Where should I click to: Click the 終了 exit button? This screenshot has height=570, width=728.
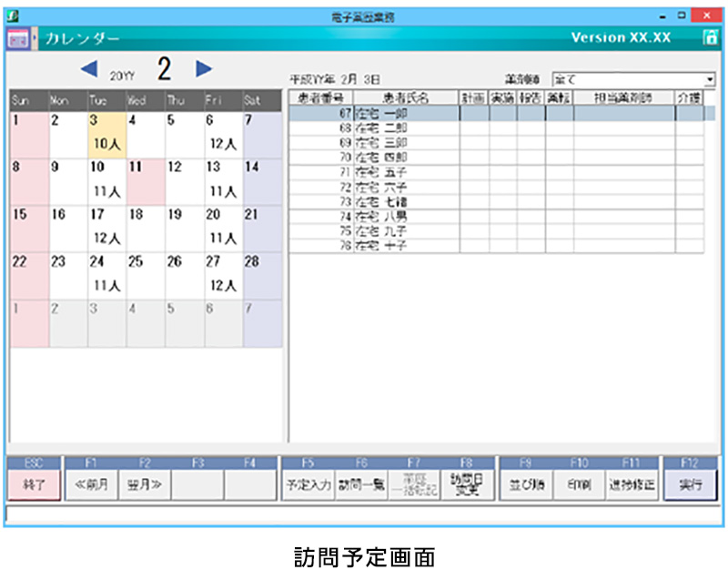(x=35, y=483)
